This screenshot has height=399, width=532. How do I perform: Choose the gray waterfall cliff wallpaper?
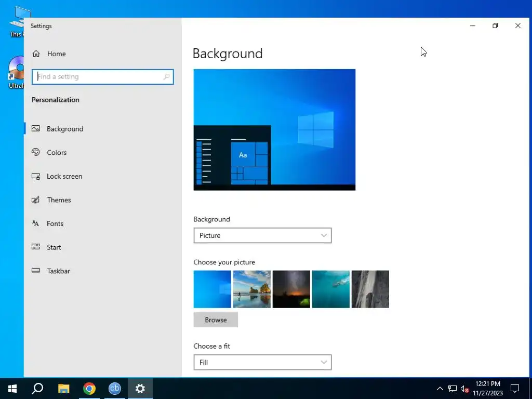[x=370, y=289]
